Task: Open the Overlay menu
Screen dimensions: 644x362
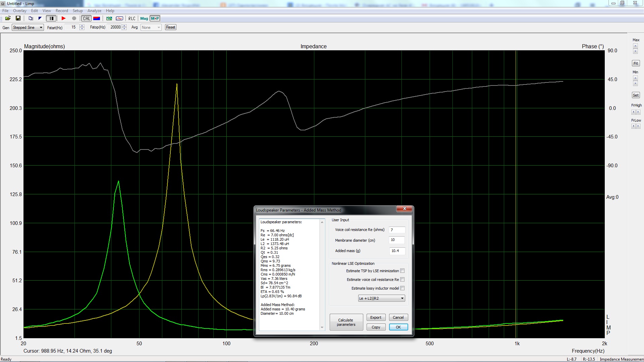Action: point(19,11)
